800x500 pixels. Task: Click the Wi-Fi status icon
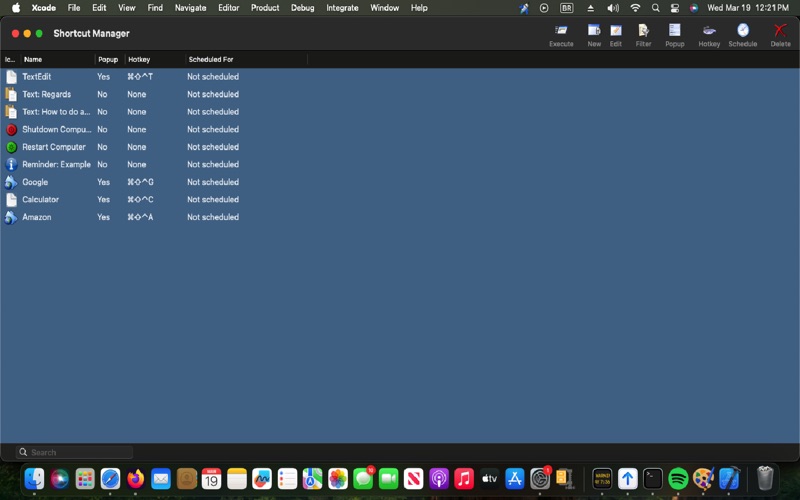pos(635,8)
